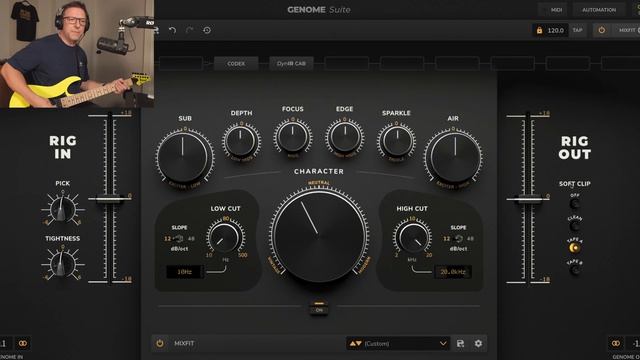Set Soft Clip to CLEAN
Image resolution: width=640 pixels, height=360 pixels.
[x=575, y=225]
